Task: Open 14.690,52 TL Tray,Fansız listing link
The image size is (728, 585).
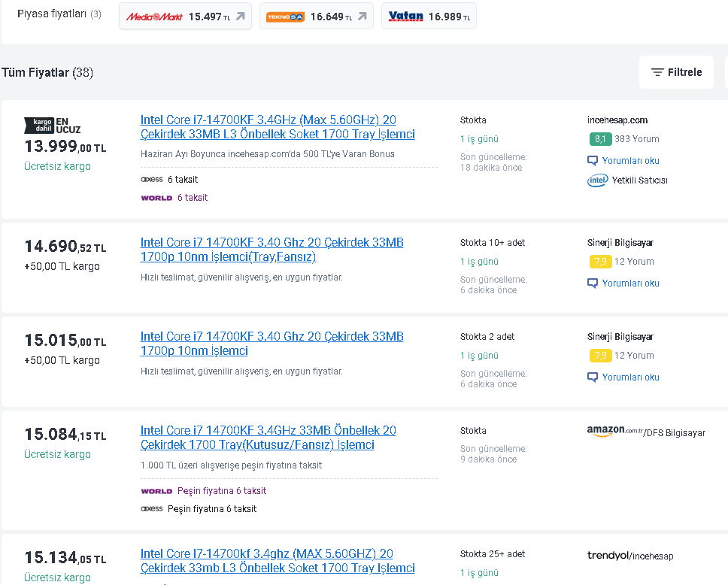Action: pyautogui.click(x=271, y=250)
